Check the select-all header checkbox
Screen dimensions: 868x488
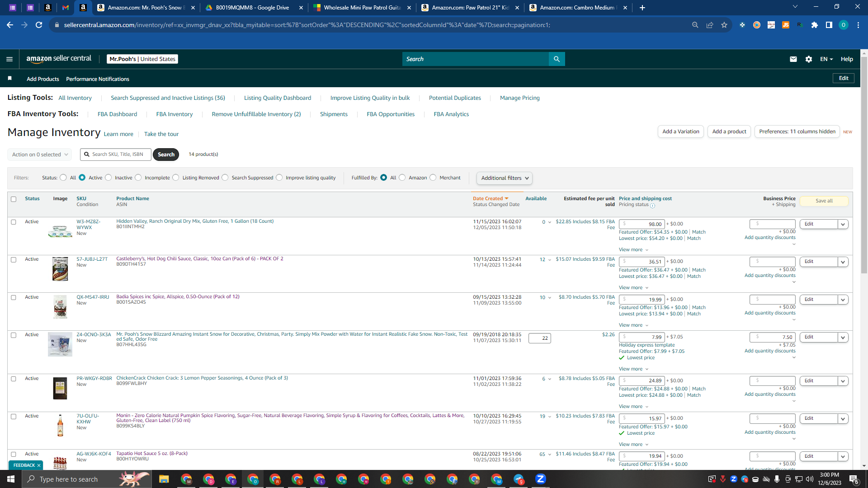[x=14, y=199]
